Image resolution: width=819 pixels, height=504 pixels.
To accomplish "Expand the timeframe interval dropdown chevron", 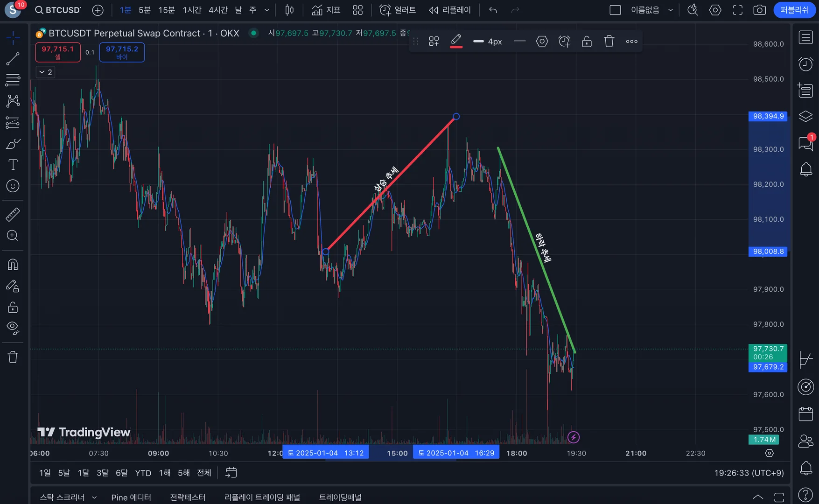I will 267,10.
